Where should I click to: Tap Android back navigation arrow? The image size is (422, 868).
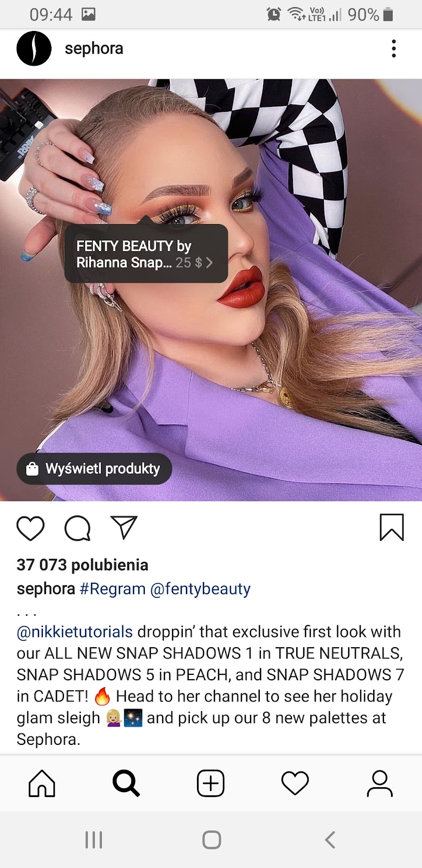coord(330,840)
